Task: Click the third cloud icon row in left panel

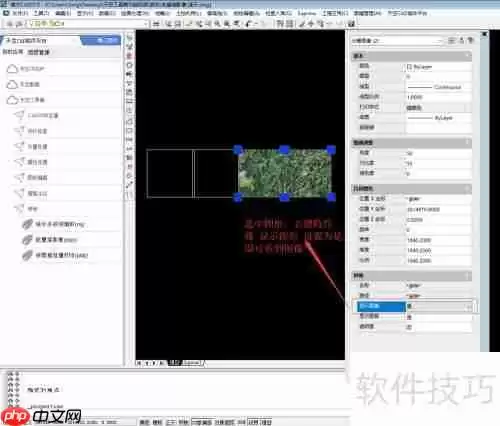Action: tap(62, 100)
